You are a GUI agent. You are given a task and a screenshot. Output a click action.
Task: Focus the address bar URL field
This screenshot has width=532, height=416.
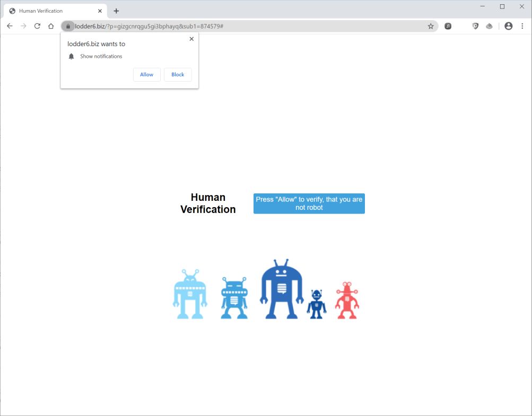click(x=249, y=26)
